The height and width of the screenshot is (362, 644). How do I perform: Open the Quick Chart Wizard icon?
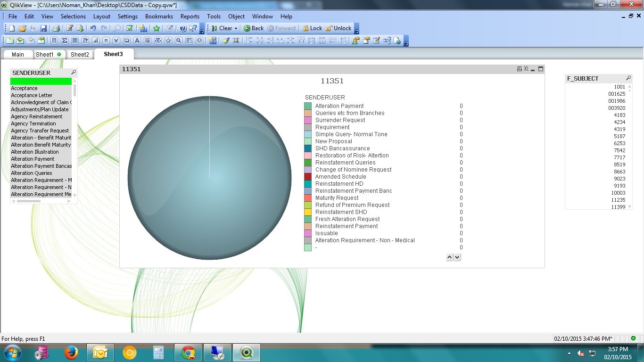(143, 28)
